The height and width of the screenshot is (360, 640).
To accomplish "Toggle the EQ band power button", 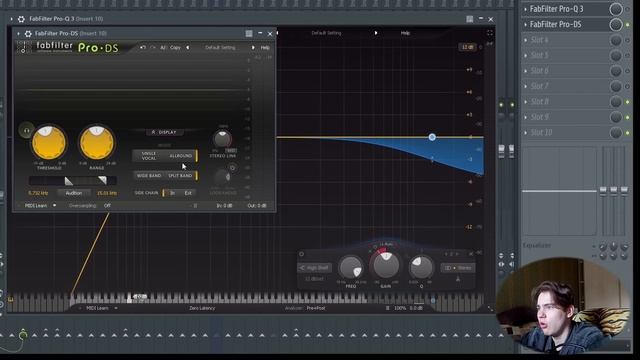I will pos(302,254).
